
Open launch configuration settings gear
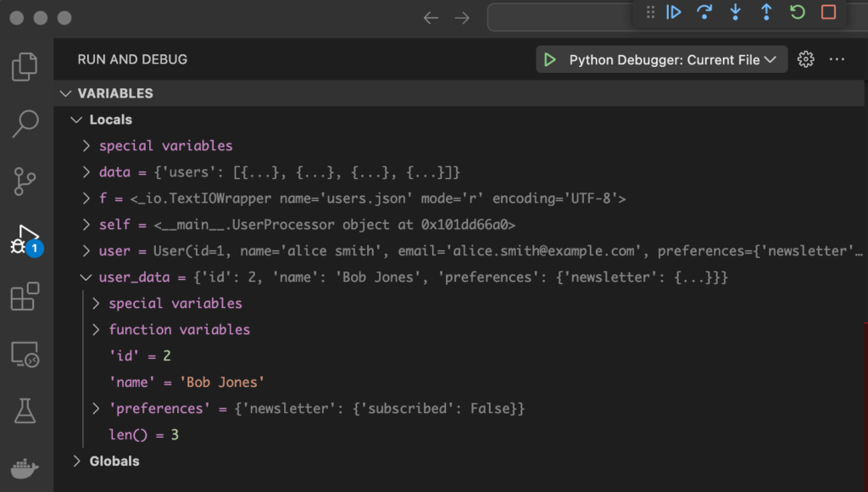click(805, 59)
